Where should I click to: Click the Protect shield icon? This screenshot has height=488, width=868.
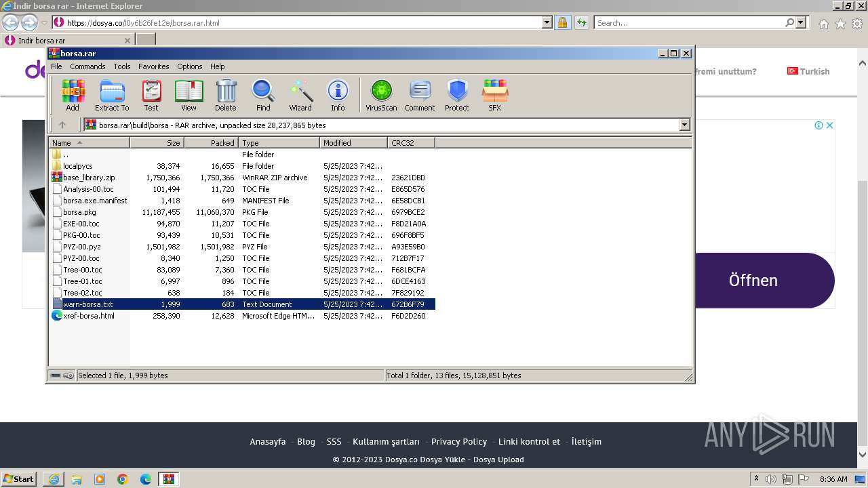pos(457,96)
